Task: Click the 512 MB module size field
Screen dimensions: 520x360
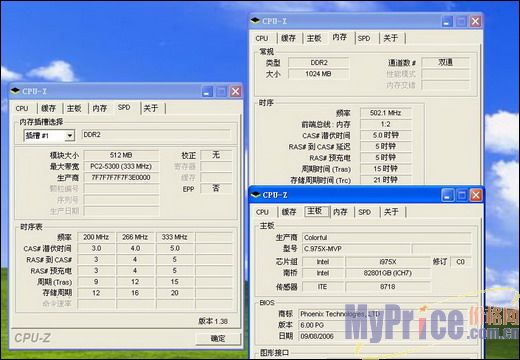Action: pyautogui.click(x=121, y=155)
